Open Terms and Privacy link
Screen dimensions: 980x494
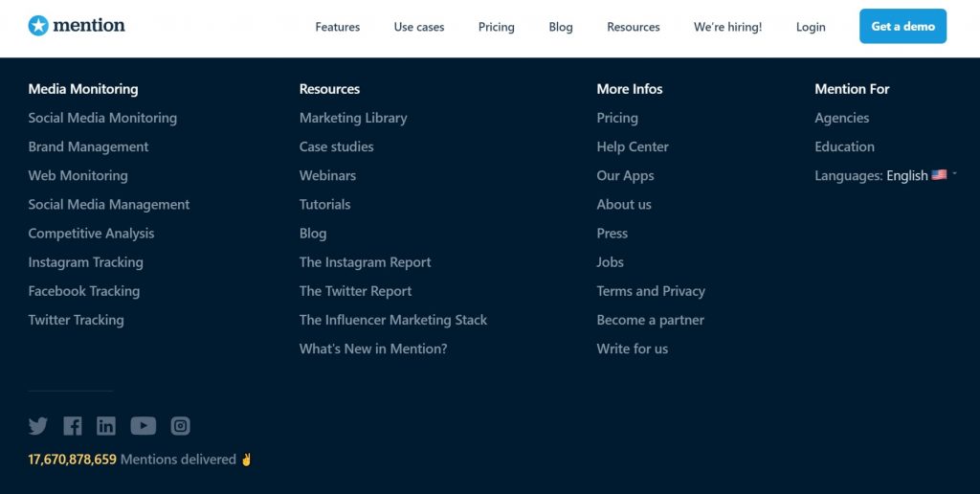pos(651,291)
